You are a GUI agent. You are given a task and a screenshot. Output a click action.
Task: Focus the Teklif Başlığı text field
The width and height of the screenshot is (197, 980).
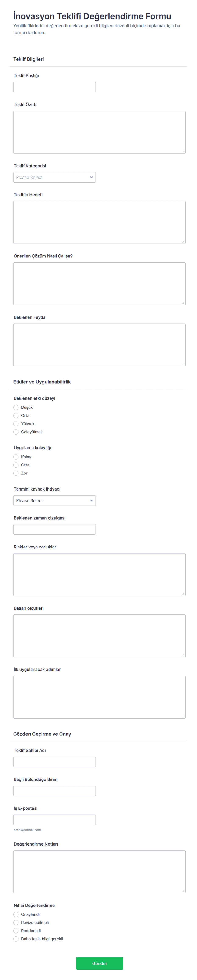tap(54, 87)
